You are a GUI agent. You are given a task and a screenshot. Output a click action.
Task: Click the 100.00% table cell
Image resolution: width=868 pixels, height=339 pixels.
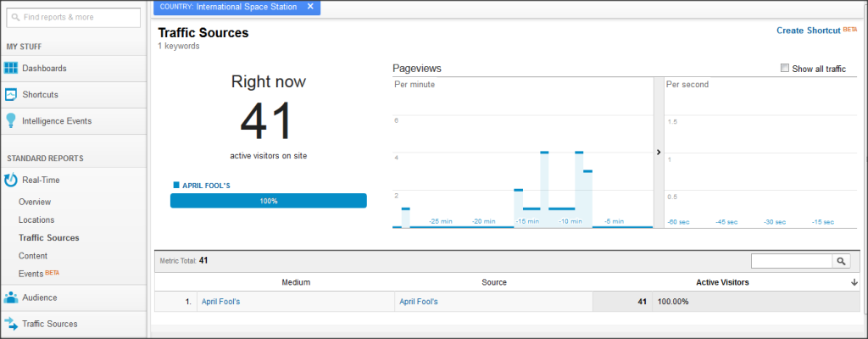(x=673, y=302)
